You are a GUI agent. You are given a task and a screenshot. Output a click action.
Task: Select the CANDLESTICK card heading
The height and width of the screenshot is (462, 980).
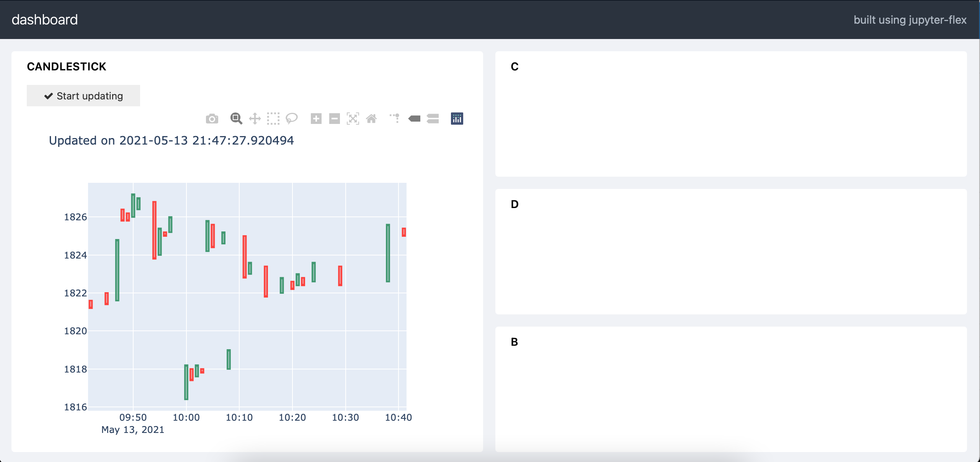pos(67,67)
